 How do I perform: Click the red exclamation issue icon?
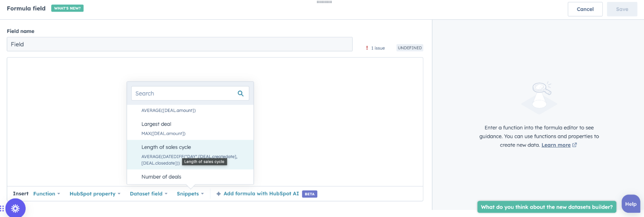[367, 48]
